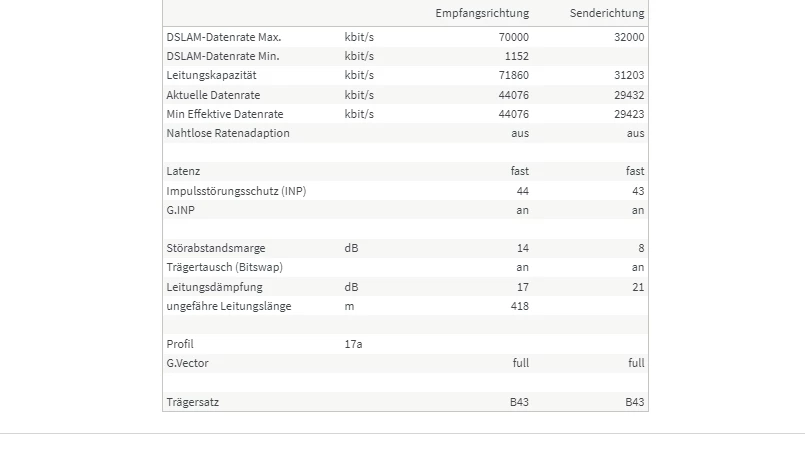
Task: Select the Leitungsdämpfung row label
Action: click(214, 287)
